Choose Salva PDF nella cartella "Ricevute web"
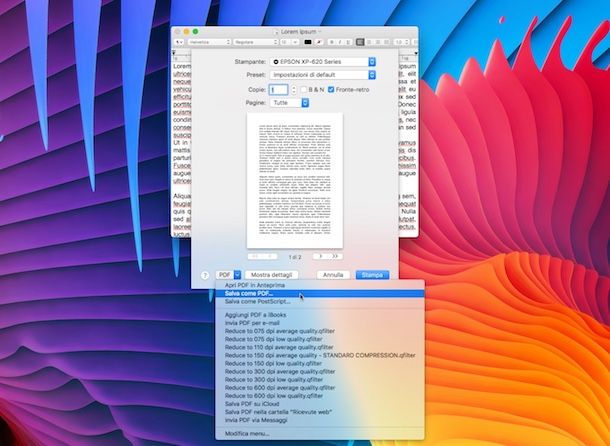This screenshot has width=610, height=446. (320, 412)
